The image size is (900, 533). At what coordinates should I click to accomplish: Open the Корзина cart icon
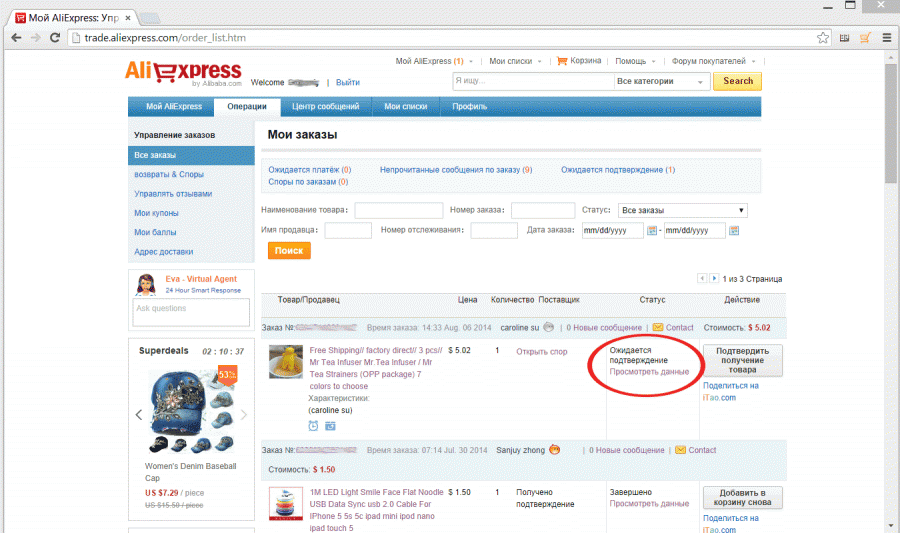(562, 61)
